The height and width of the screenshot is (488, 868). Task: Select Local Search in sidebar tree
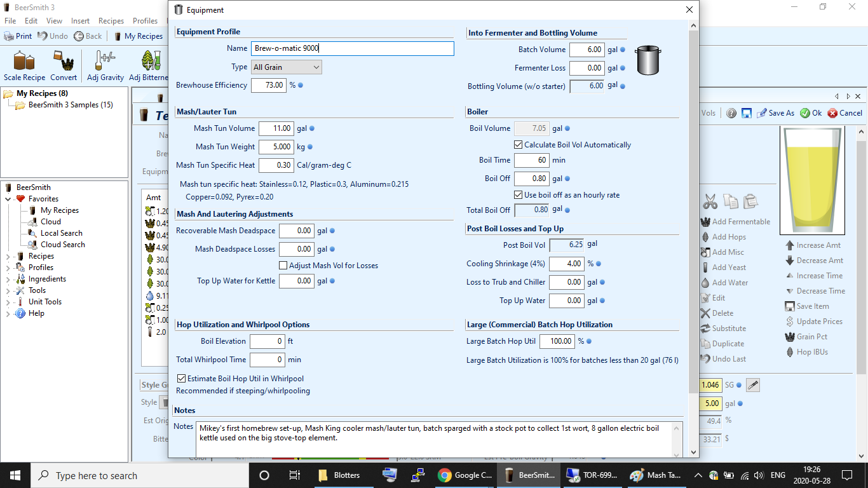click(61, 233)
